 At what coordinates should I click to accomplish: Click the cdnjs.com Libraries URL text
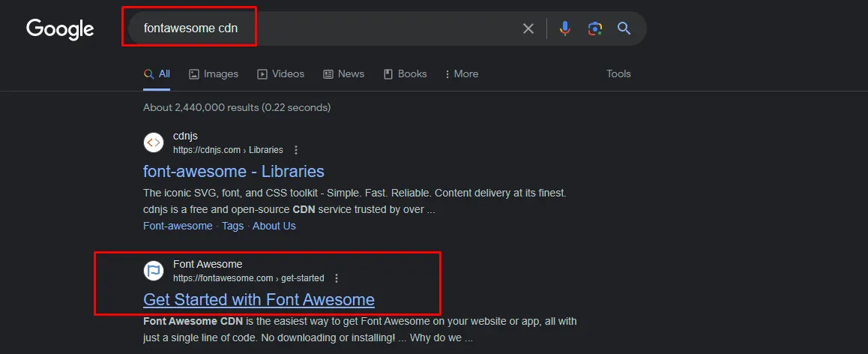pyautogui.click(x=228, y=150)
